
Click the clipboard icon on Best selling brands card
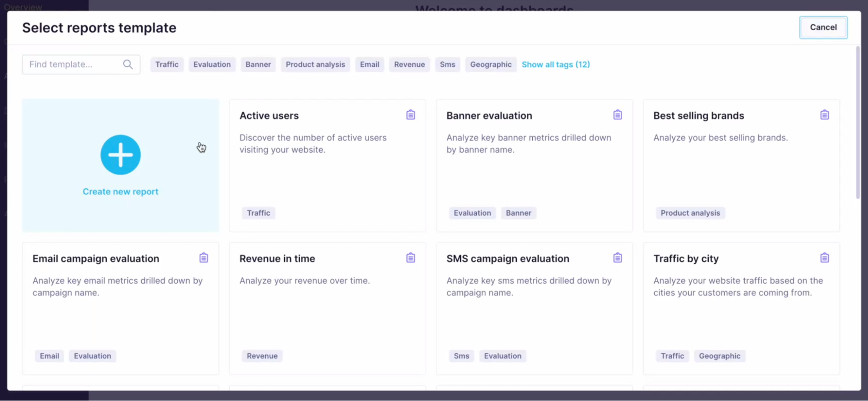tap(825, 115)
